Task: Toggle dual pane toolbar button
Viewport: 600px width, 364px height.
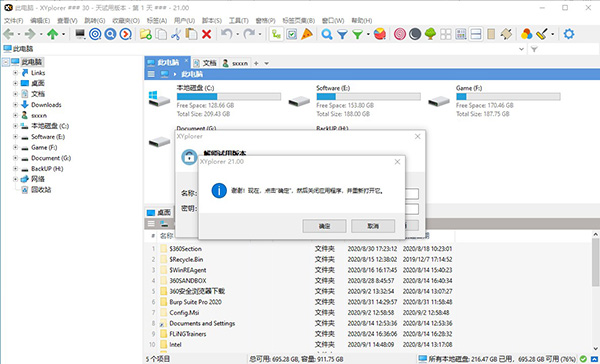Action: pos(476,34)
